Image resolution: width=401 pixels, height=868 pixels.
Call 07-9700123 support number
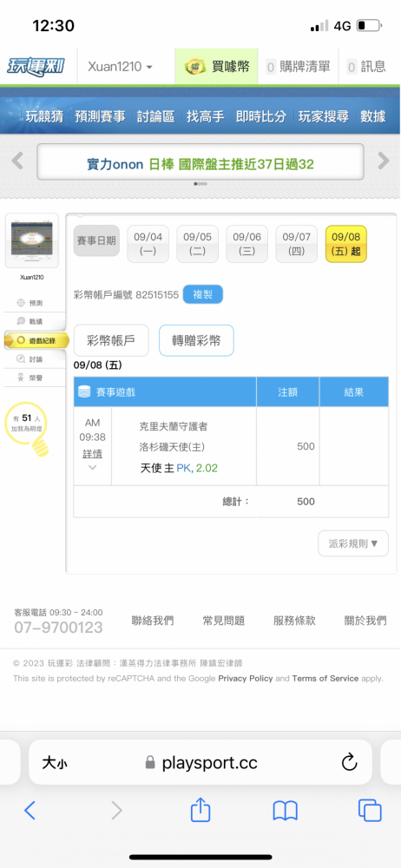(58, 628)
